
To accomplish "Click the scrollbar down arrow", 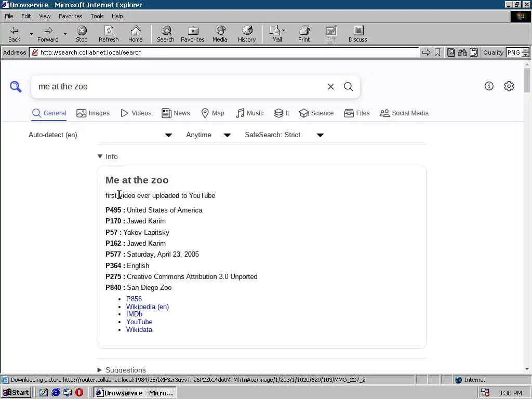I will click(x=527, y=369).
